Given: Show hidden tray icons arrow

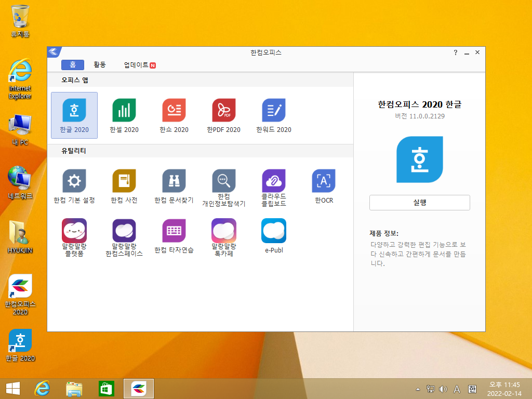Looking at the screenshot, I should pyautogui.click(x=418, y=389).
